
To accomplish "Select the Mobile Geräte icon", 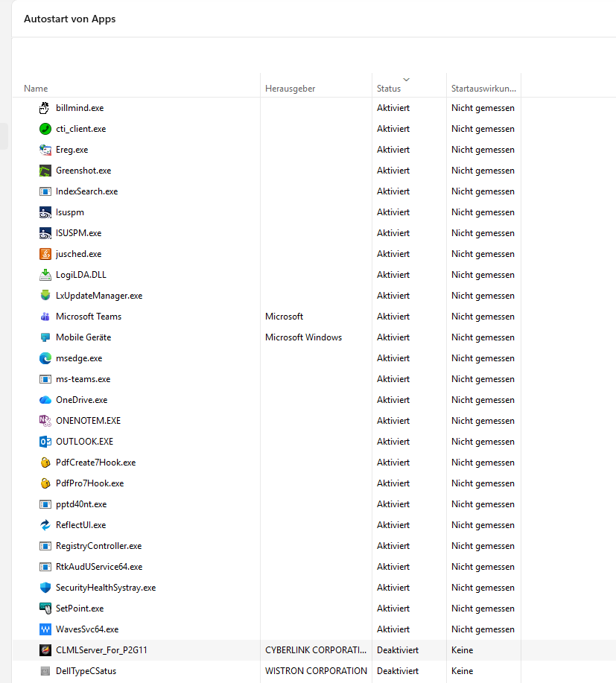I will (45, 337).
